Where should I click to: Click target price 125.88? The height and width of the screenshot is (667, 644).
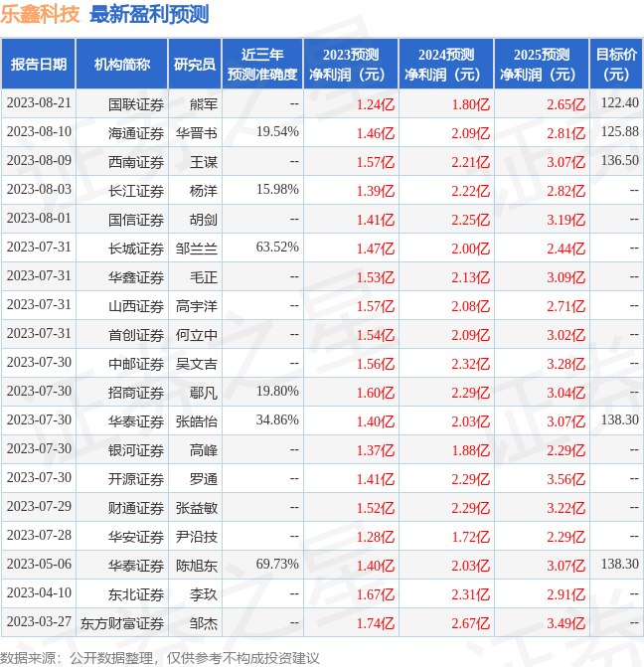(x=620, y=132)
